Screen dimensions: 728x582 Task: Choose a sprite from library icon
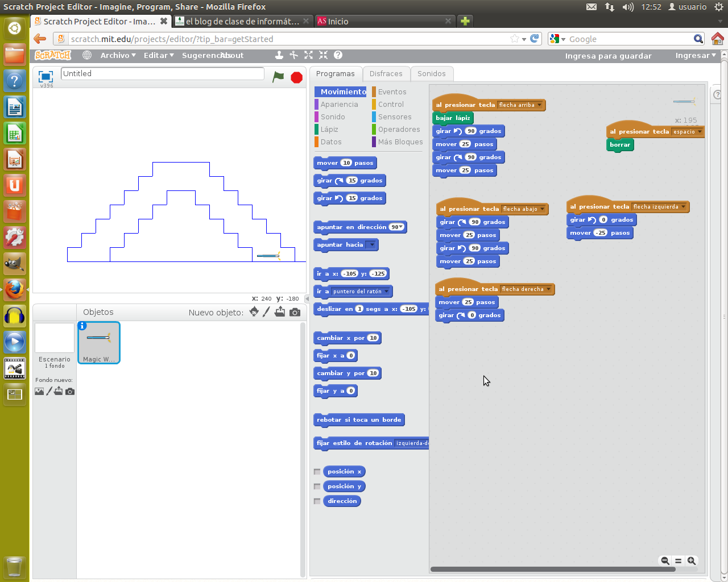click(253, 311)
